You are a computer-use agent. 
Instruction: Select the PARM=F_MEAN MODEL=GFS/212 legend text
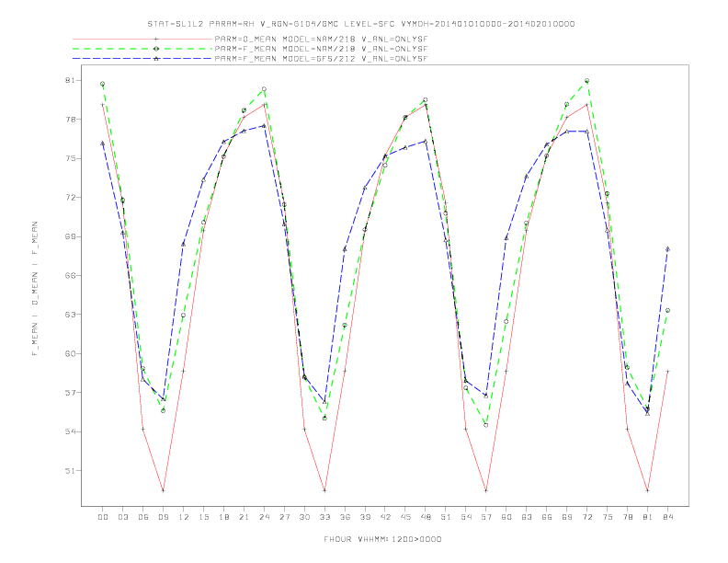(321, 59)
